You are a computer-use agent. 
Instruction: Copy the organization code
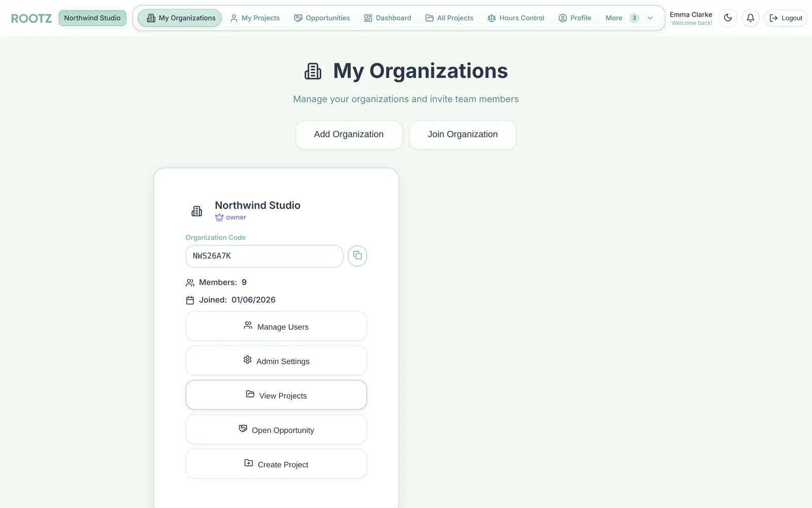tap(357, 256)
